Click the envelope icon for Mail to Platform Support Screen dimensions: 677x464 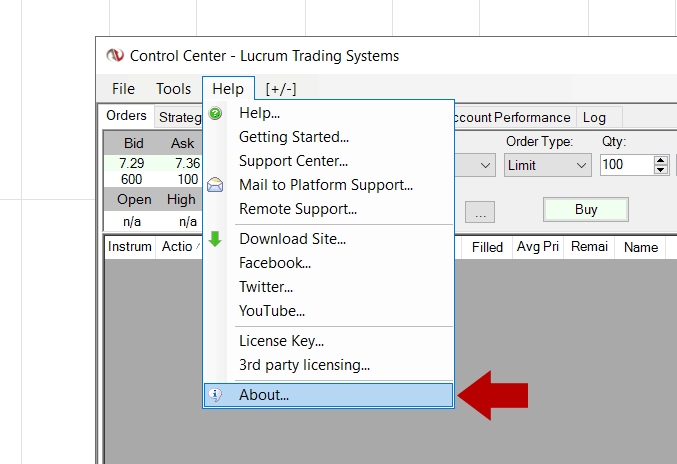point(215,185)
